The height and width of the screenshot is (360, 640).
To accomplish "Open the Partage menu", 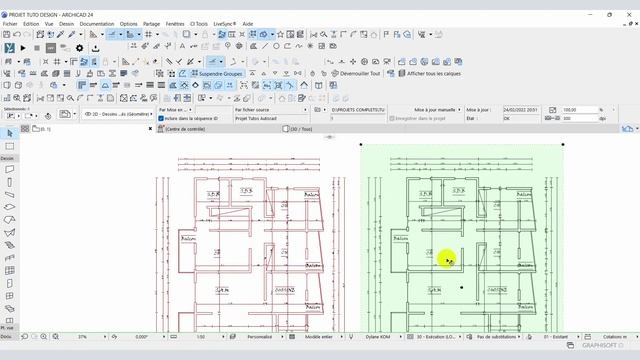I will click(151, 24).
